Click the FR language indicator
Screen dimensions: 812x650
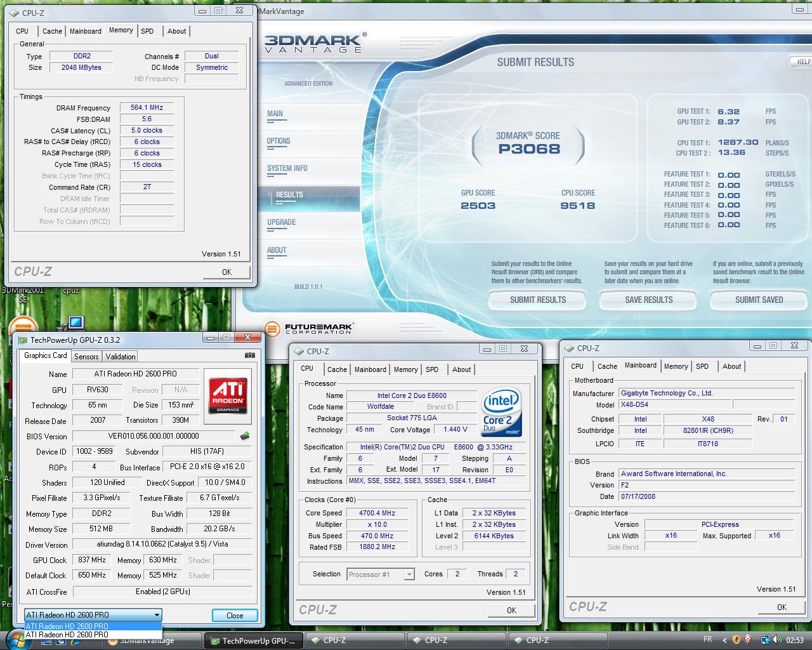tap(708, 639)
